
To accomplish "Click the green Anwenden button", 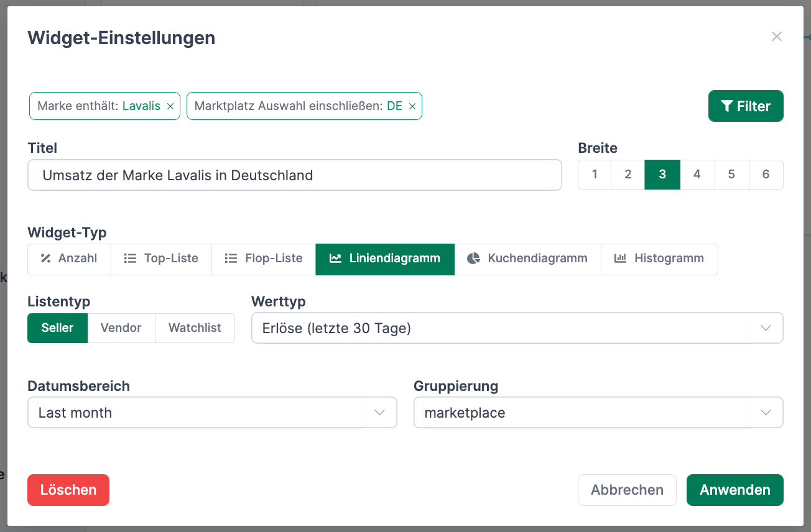I will click(x=735, y=490).
